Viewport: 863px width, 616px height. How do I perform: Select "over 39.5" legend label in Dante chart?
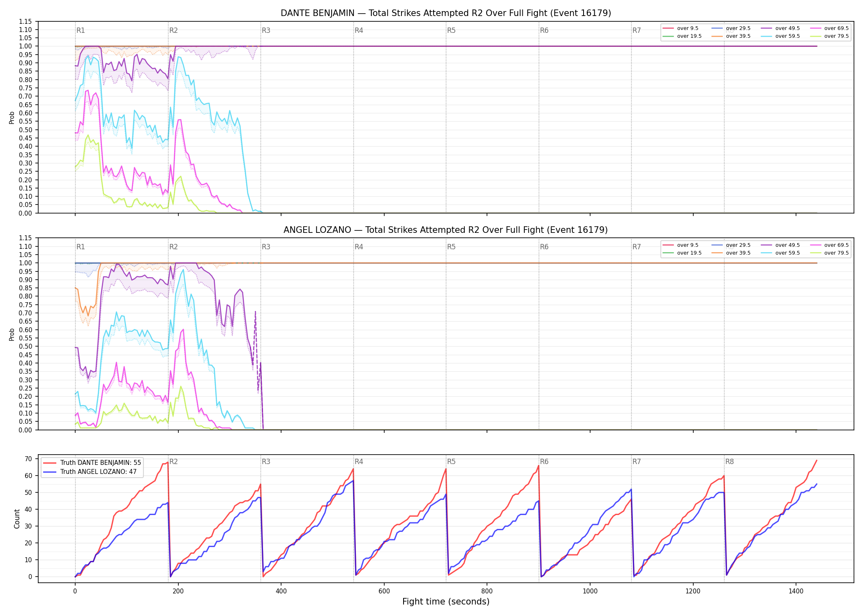[738, 36]
